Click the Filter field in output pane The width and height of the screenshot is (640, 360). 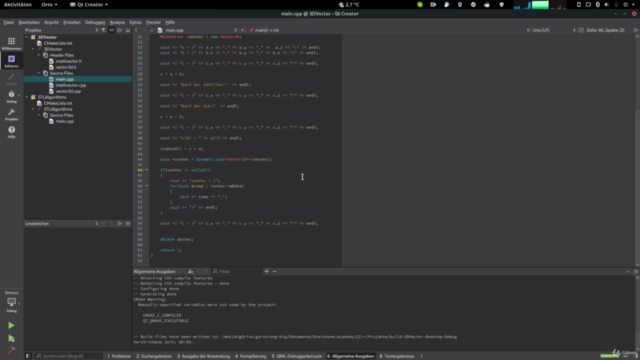point(236,271)
